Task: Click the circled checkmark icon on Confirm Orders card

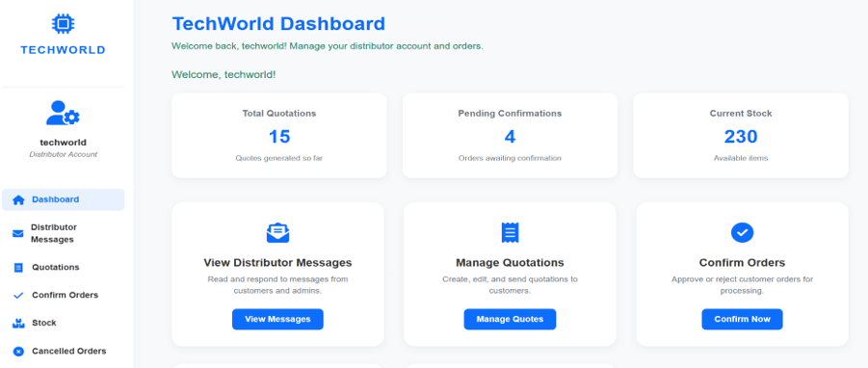Action: tap(743, 233)
